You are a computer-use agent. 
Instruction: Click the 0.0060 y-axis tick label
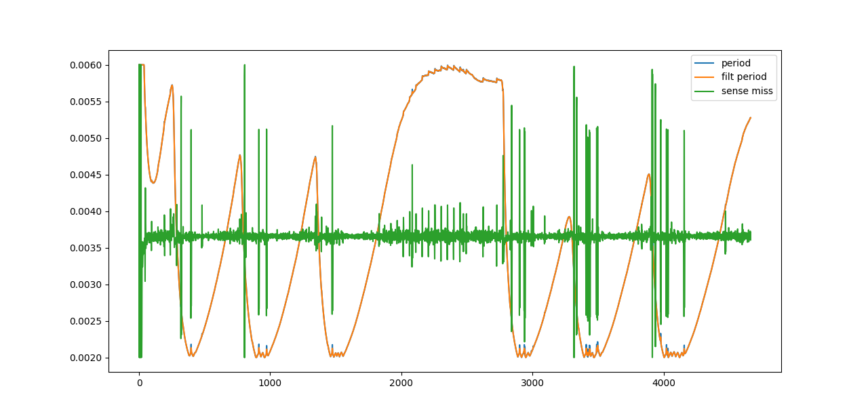point(87,65)
